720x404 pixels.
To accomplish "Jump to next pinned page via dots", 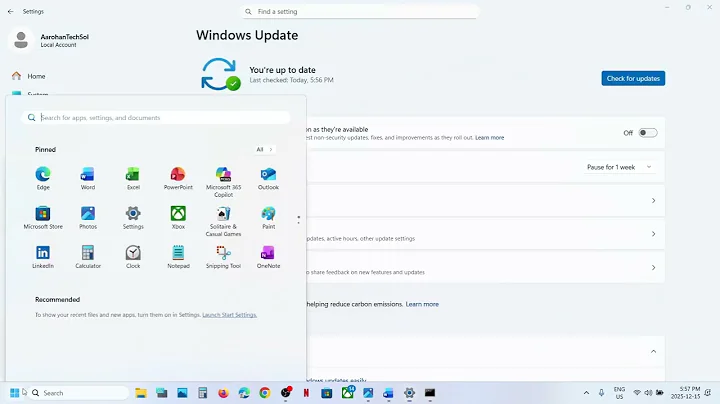I will coord(298,220).
